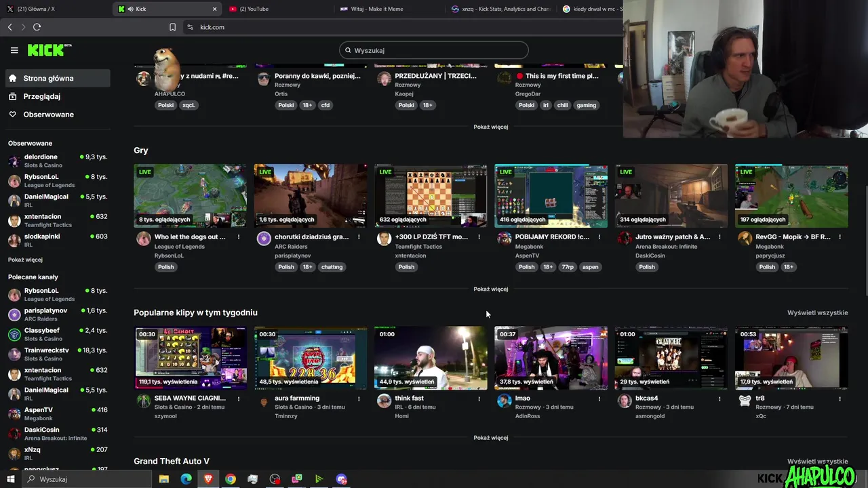
Task: Play the think fast clip thumbnail
Action: (x=431, y=358)
